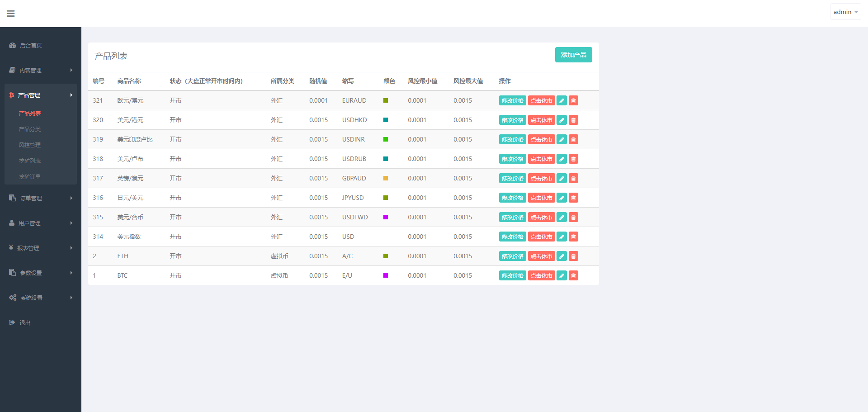
Task: Click the yen icon beside 报表管理
Action: click(11, 248)
